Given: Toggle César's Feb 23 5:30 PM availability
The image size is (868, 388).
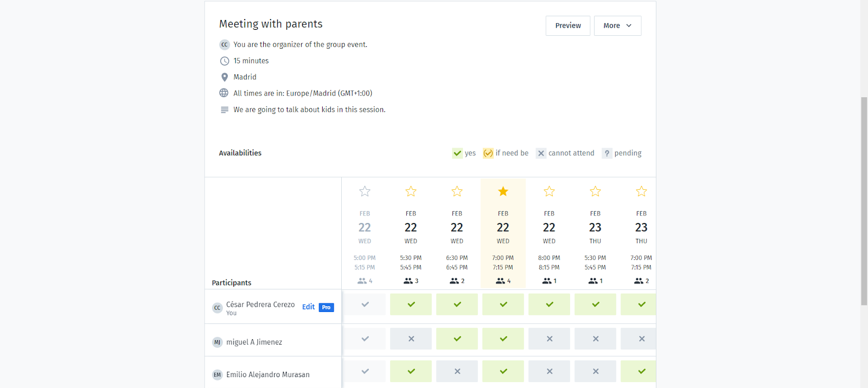Looking at the screenshot, I should click(595, 304).
